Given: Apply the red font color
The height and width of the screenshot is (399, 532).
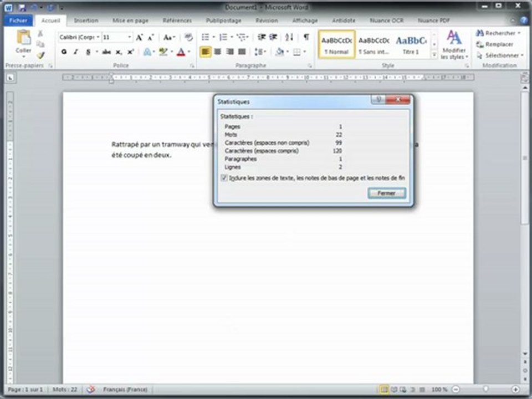Looking at the screenshot, I should (x=181, y=52).
